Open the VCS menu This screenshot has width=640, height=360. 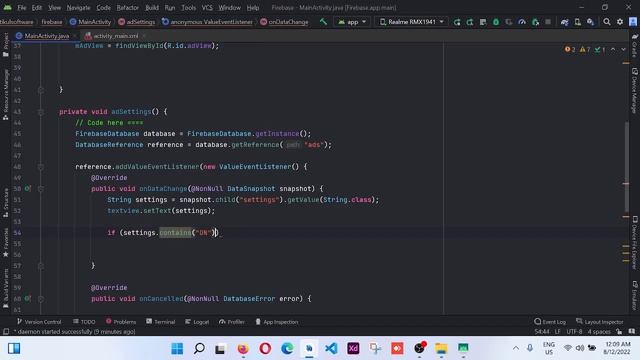coord(207,7)
